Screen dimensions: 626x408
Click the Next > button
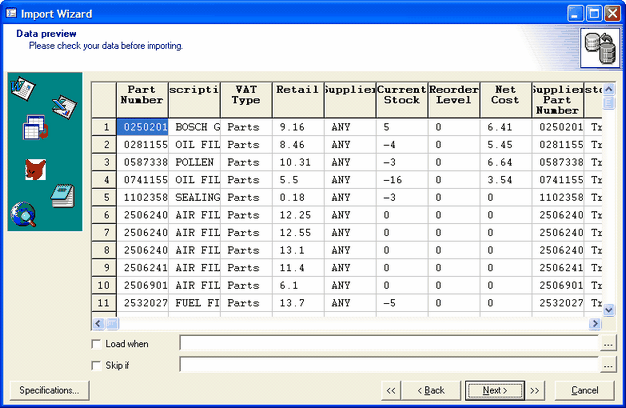pyautogui.click(x=495, y=390)
